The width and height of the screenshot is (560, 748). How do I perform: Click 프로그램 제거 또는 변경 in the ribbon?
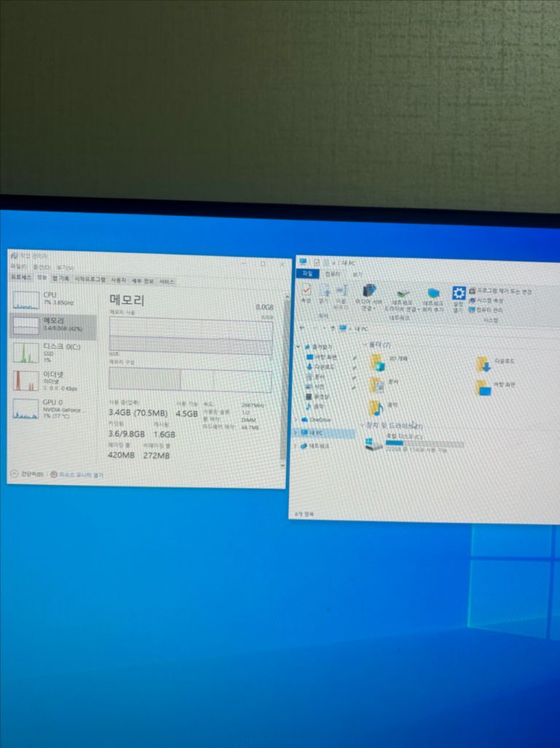(x=500, y=291)
